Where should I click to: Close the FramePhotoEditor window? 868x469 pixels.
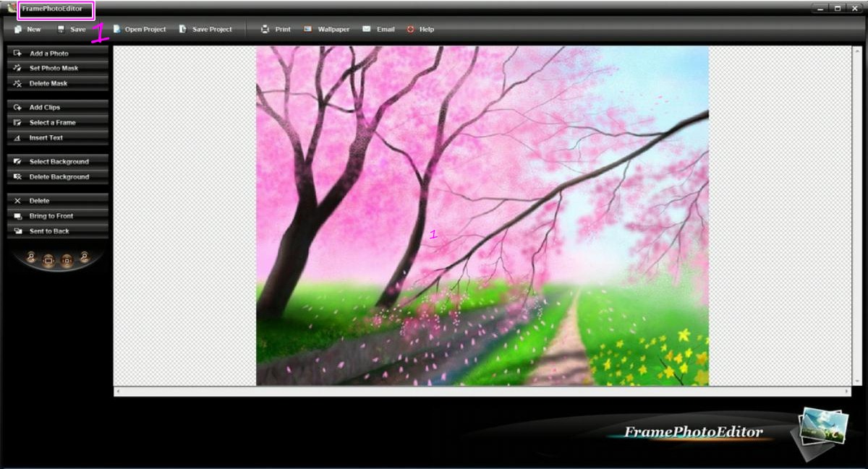click(x=854, y=9)
